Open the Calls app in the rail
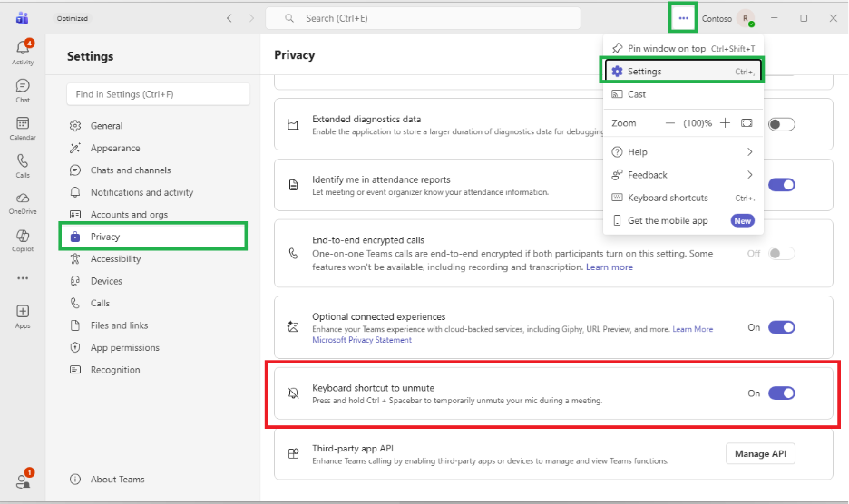Viewport: 849px width, 504px height. point(22,166)
